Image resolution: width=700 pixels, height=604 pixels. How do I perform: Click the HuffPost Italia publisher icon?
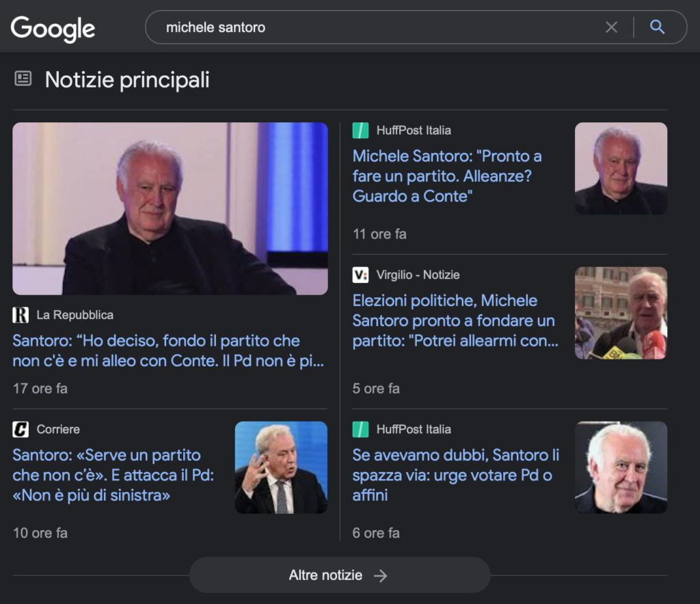360,130
